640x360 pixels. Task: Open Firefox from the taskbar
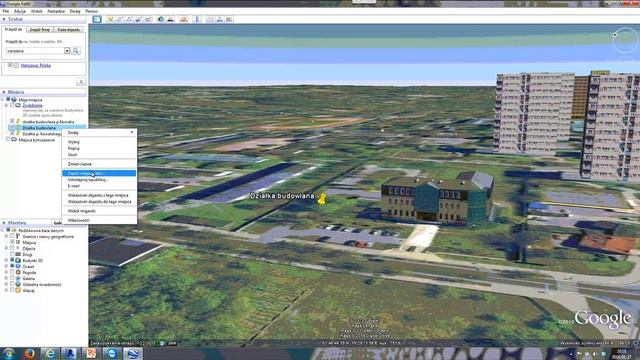(29, 353)
